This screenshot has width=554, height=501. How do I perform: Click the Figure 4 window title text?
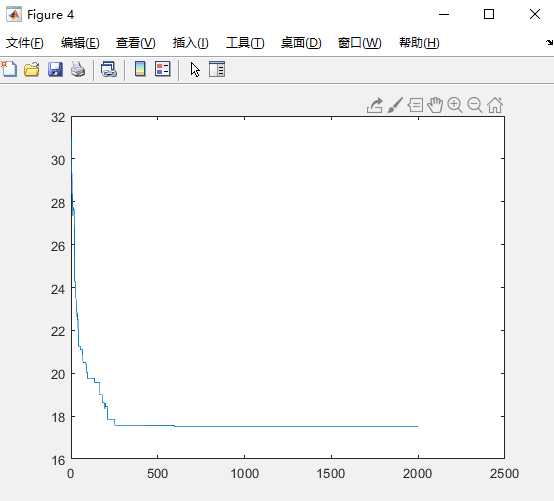pyautogui.click(x=51, y=15)
